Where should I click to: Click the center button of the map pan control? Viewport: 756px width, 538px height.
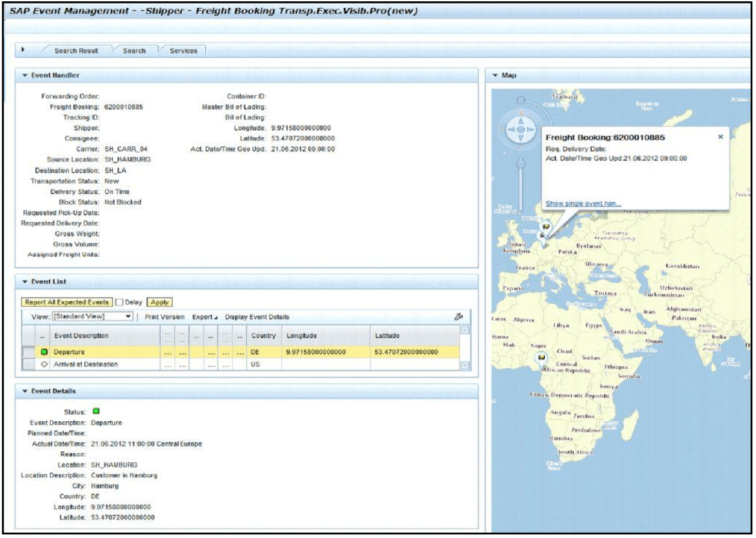tap(521, 129)
